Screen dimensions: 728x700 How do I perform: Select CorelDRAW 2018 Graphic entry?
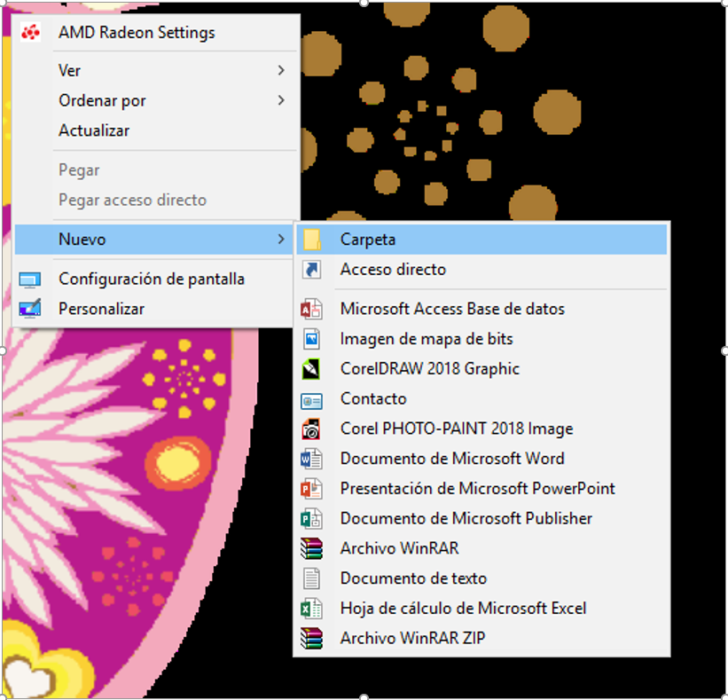481,369
